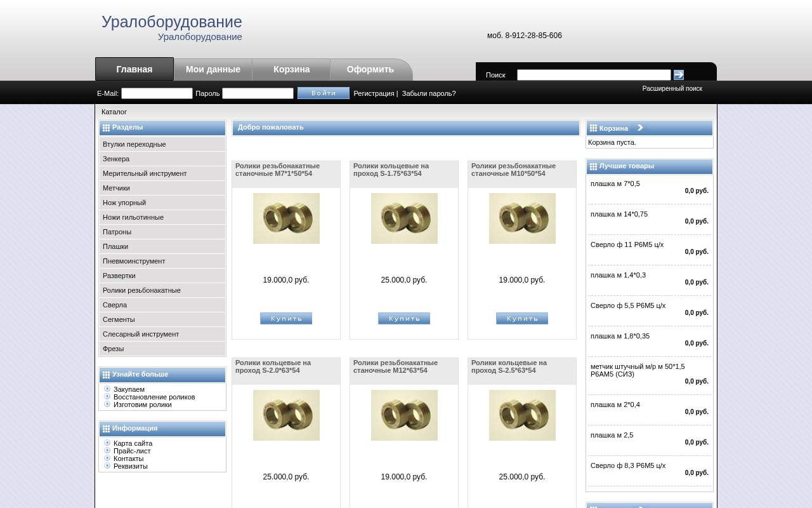The height and width of the screenshot is (508, 812).
Task: Open thumbnail of Ролики кольцевые S-2.5*63*54
Action: click(522, 415)
